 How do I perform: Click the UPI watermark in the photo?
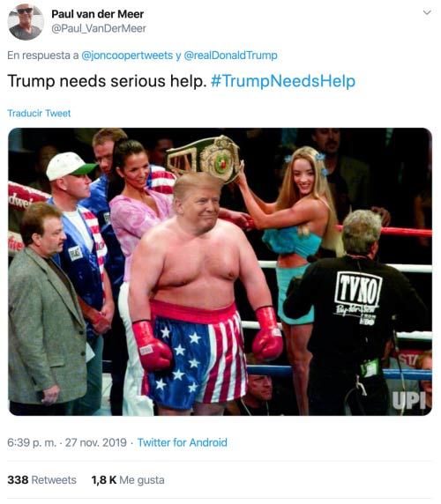tap(409, 401)
